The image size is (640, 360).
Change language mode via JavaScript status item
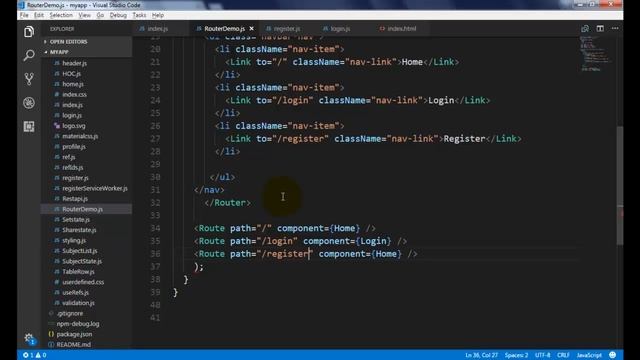[589, 355]
